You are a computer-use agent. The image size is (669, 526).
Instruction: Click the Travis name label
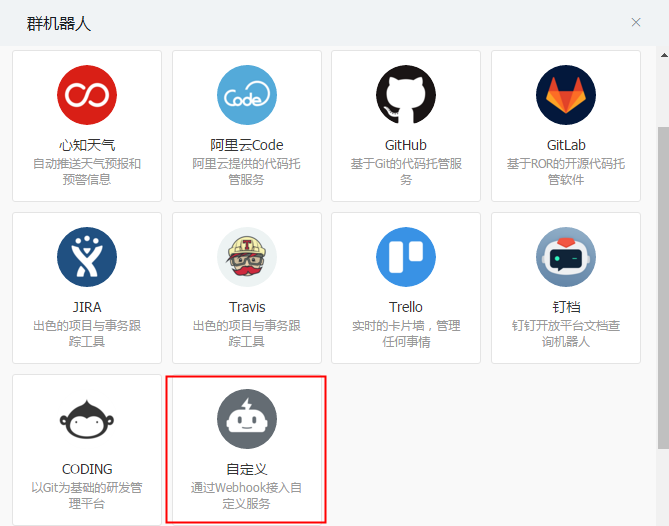click(x=247, y=307)
